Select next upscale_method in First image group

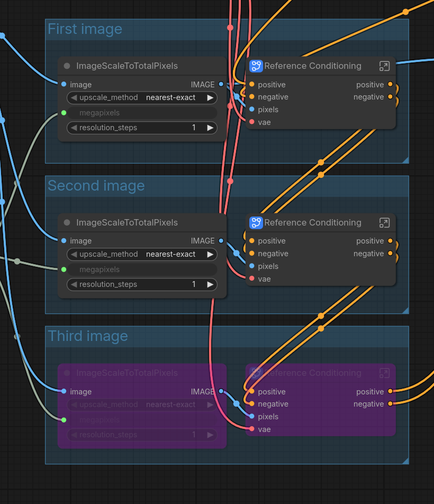[x=210, y=98]
